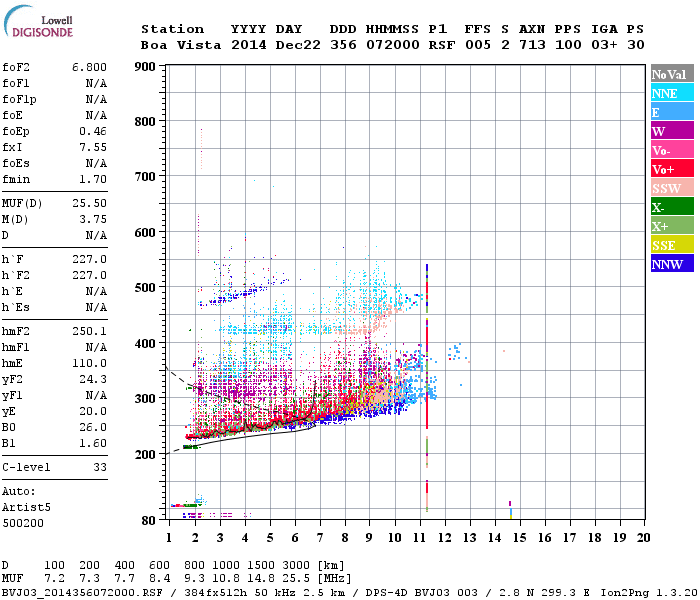Select the X+ light green legend swatch
This screenshot has height=600, width=700.
tap(672, 225)
